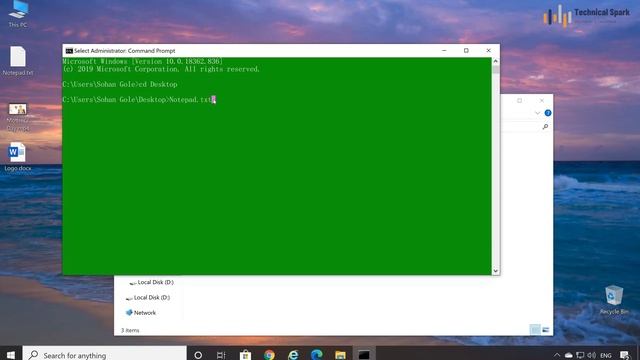Screen dimensions: 640x360
Task: Close the Command Prompt window
Action: coord(489,51)
